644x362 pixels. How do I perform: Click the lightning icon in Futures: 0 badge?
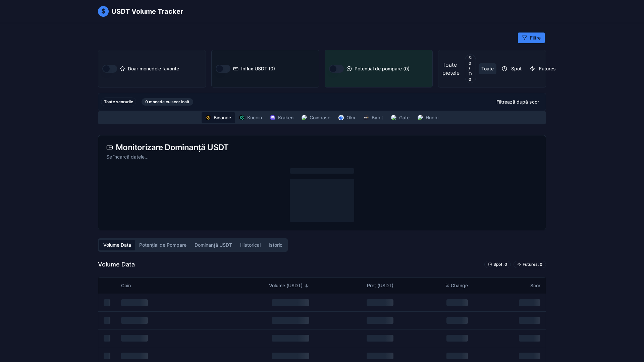coord(519,264)
